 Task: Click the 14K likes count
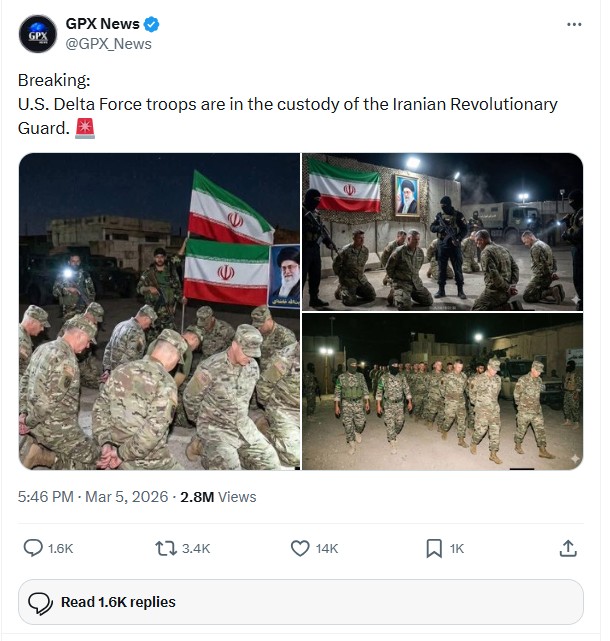[x=327, y=548]
